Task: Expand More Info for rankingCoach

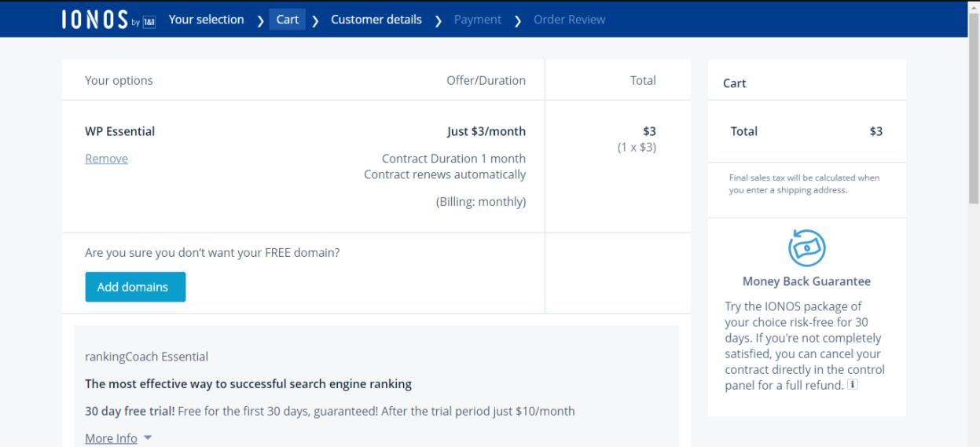Action: [118, 438]
